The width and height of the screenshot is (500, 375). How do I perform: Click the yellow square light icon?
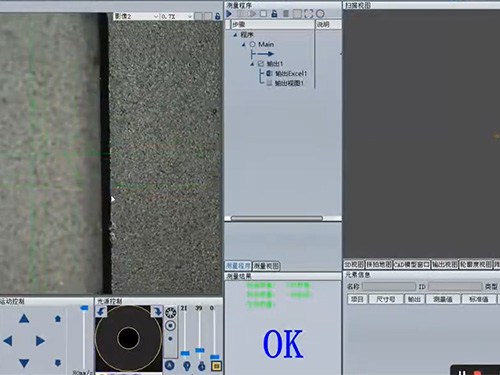pos(216,366)
